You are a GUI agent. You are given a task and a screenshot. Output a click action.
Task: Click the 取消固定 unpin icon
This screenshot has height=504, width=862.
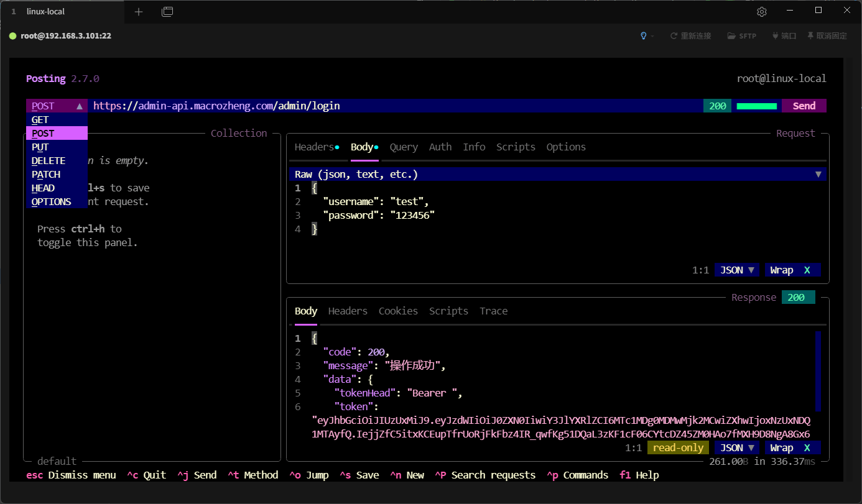pyautogui.click(x=810, y=36)
